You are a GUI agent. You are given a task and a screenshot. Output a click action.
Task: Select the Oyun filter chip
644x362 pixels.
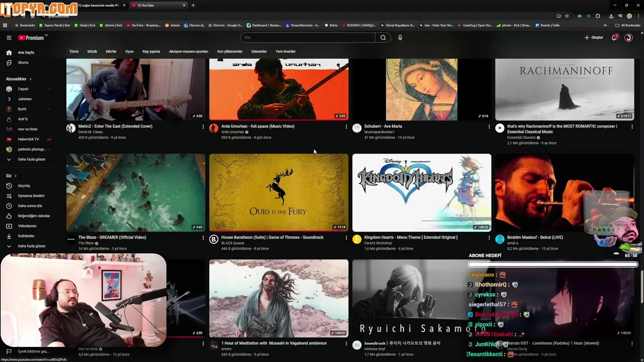tap(129, 51)
